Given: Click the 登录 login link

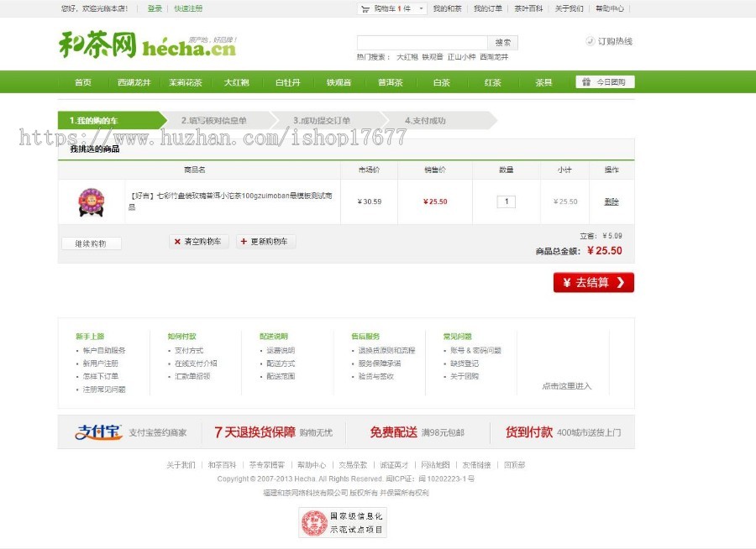Looking at the screenshot, I should coord(155,8).
